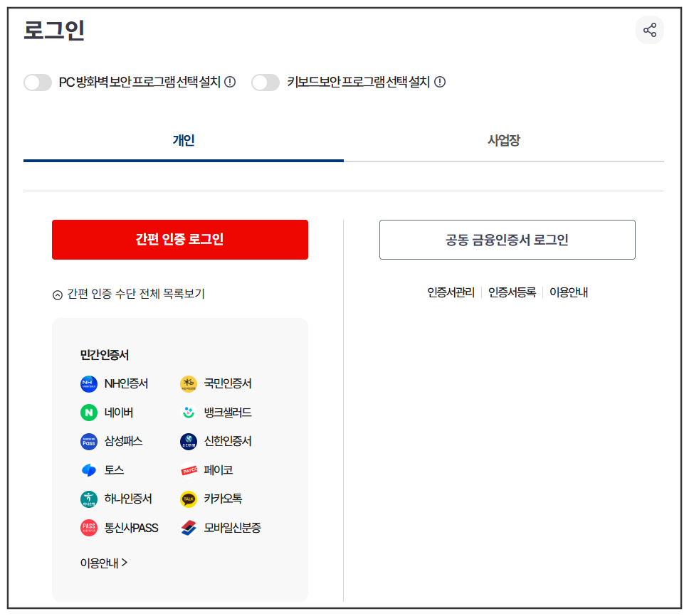Open 이용안내 link beside 인증서등록
The height and width of the screenshot is (616, 689).
569,292
